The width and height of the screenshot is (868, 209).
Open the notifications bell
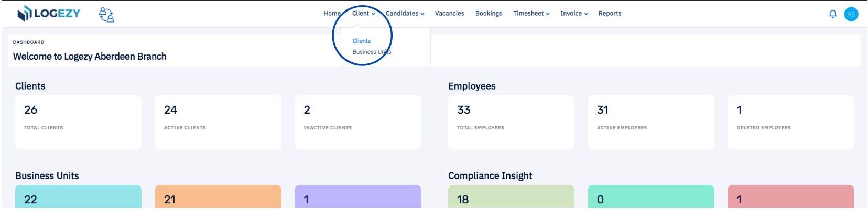coord(832,14)
